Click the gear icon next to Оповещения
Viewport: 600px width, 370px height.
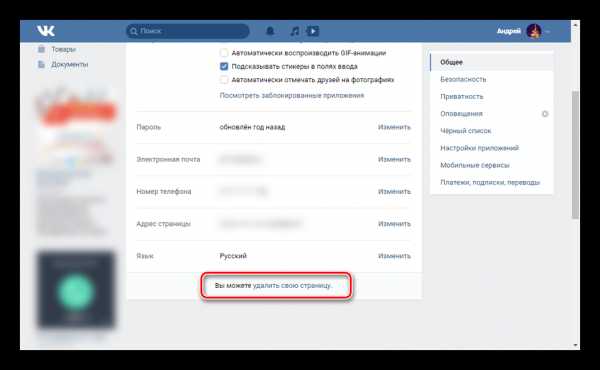[545, 114]
